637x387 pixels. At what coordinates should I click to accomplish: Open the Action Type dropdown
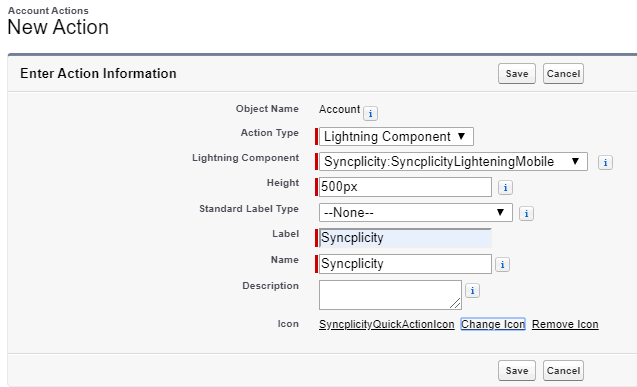click(396, 136)
